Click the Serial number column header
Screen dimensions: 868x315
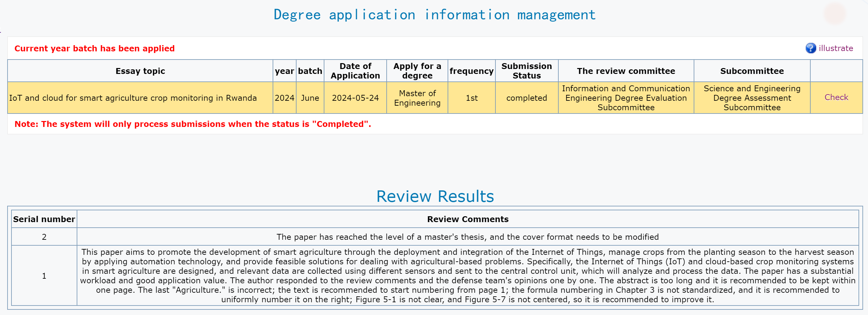click(x=44, y=219)
